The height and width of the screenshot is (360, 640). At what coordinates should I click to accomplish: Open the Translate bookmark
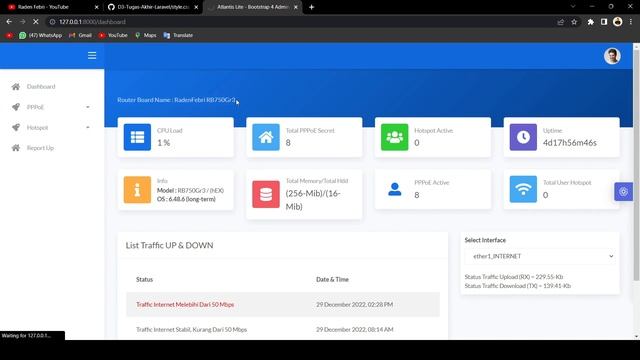click(178, 36)
